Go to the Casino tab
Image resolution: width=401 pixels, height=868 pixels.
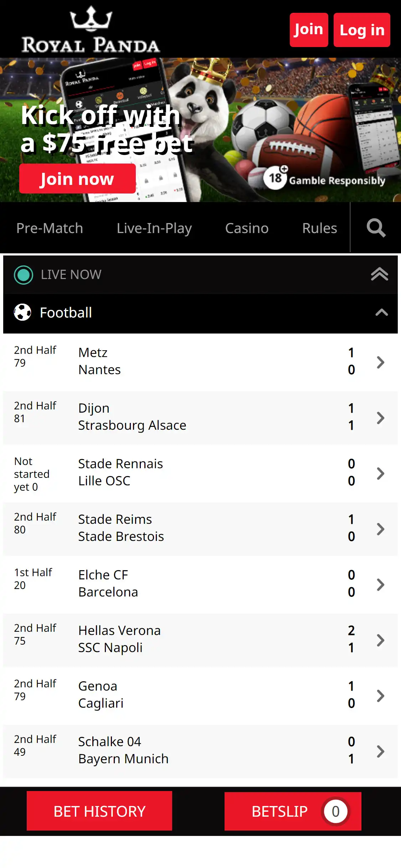tap(247, 228)
